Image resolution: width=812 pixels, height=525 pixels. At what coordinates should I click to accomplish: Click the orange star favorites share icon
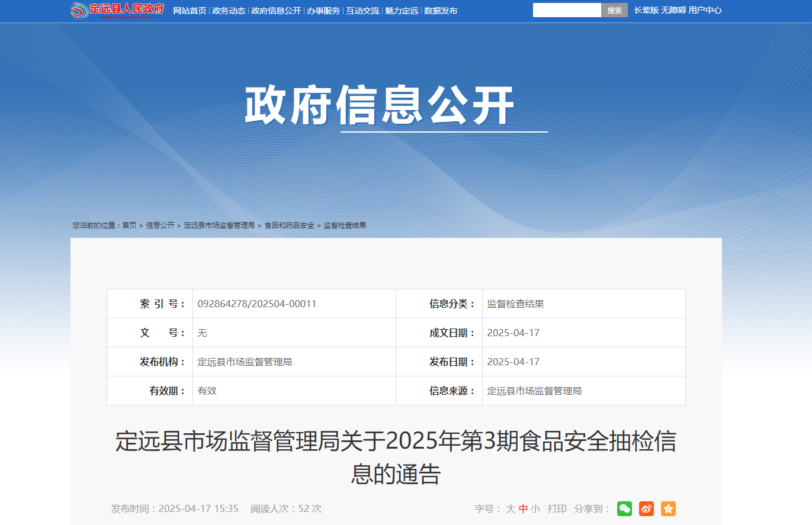[668, 508]
